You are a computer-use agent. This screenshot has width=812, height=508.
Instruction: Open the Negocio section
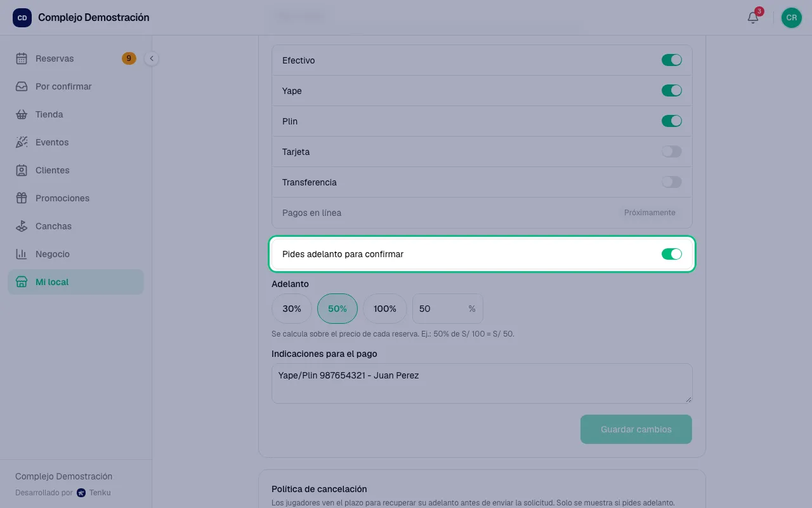click(x=75, y=254)
